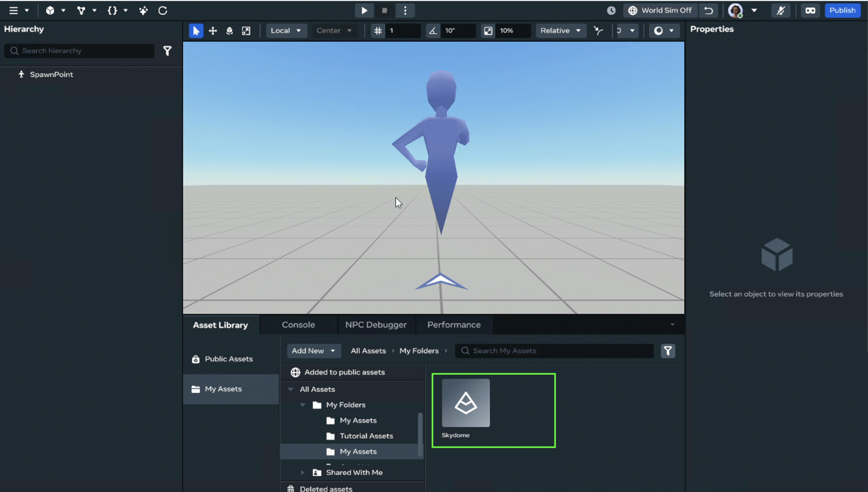Open the VR headset preview icon
Image resolution: width=868 pixels, height=492 pixels.
click(x=810, y=10)
